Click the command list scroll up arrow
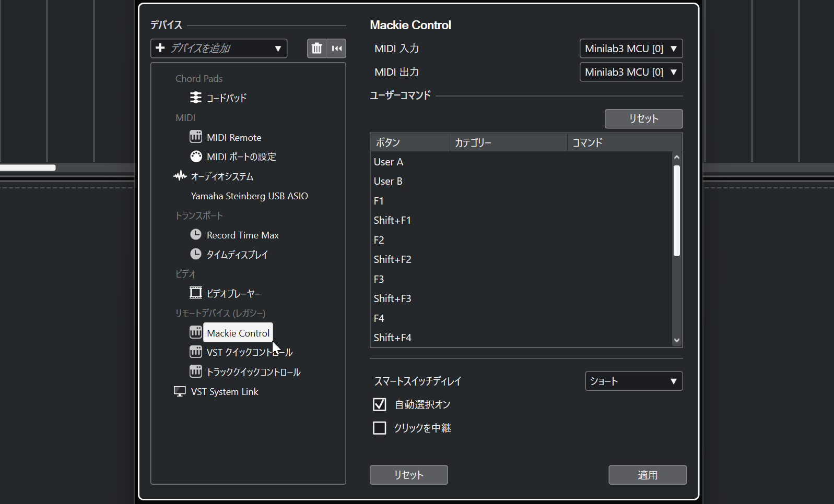834x504 pixels. [677, 157]
